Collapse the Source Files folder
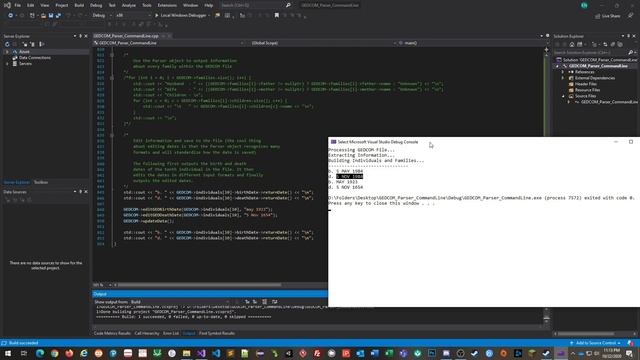This screenshot has width=640, height=360. click(563, 96)
